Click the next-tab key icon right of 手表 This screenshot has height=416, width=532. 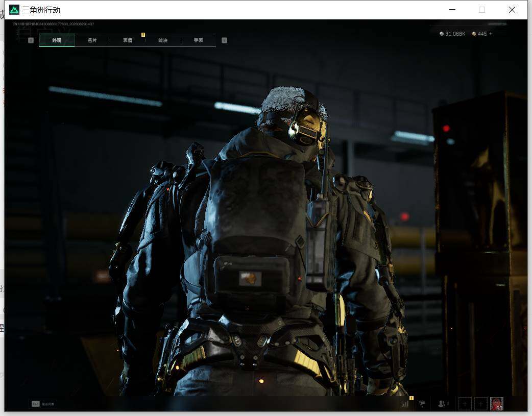tap(224, 40)
